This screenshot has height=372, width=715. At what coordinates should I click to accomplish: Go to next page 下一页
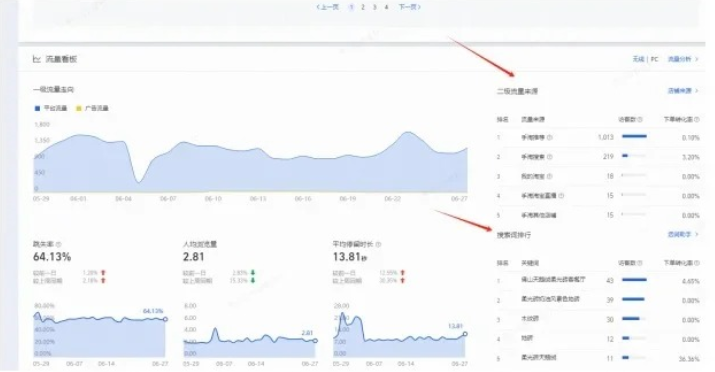click(409, 7)
